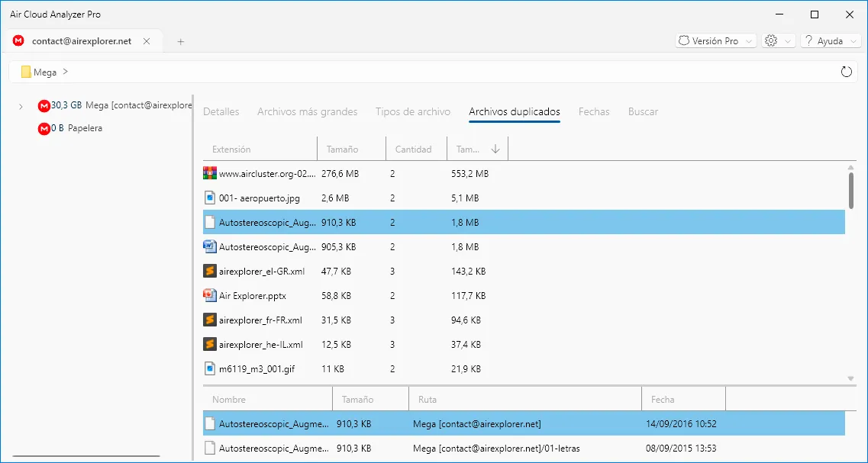Close the contact@airexplorer.net tab
This screenshot has height=463, width=868.
146,41
